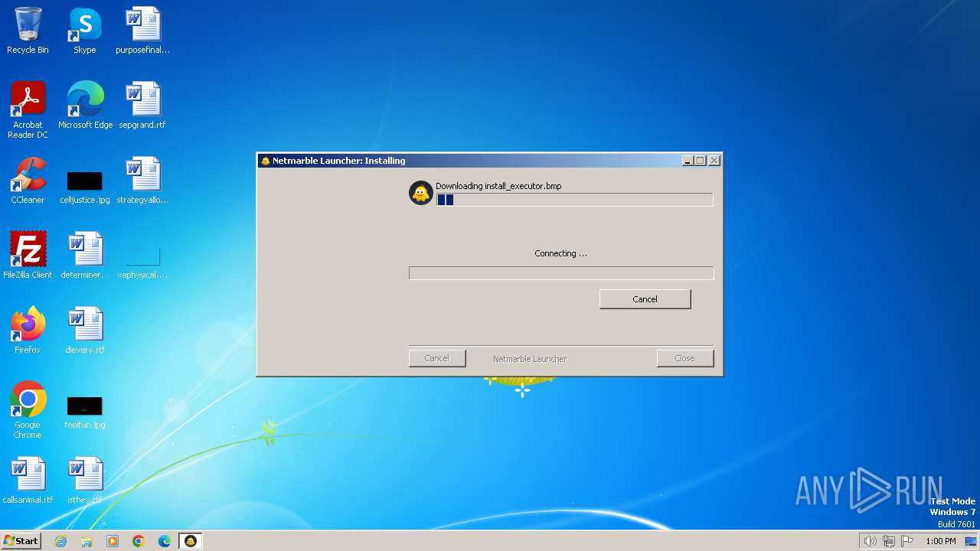Open feelfun.jpg image file
Image resolution: width=980 pixels, height=551 pixels.
pos(85,412)
